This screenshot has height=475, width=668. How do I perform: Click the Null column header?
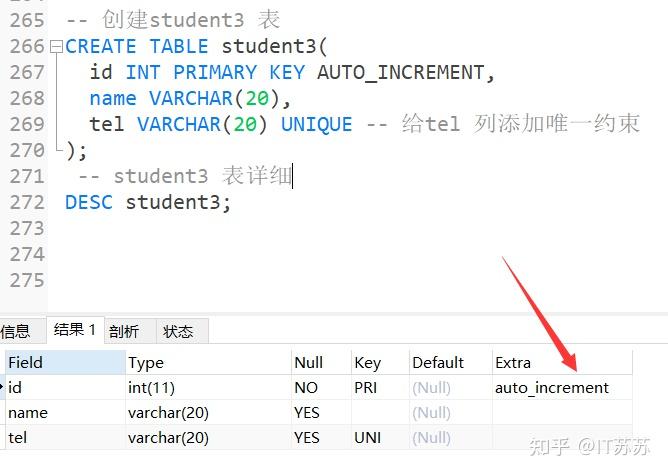tap(321, 363)
